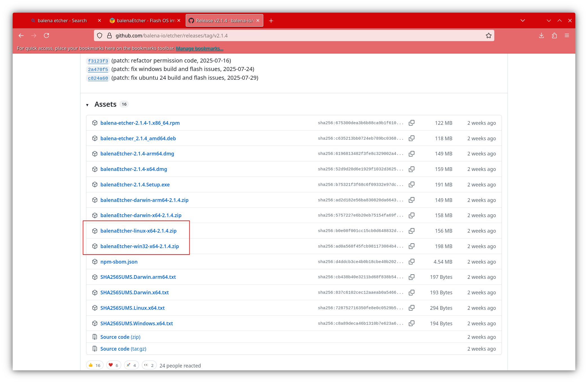Open commit c824a60

(x=98, y=78)
